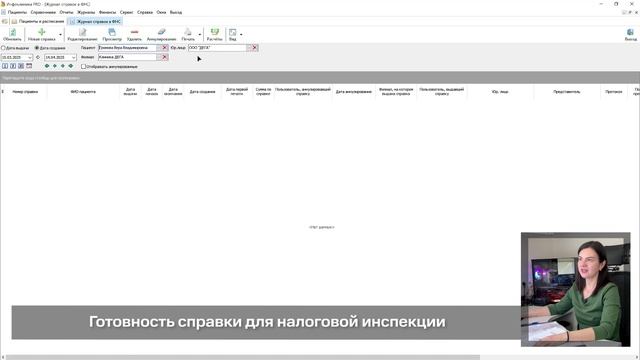Click the Протокол column header
The width and height of the screenshot is (640, 360).
pyautogui.click(x=613, y=92)
